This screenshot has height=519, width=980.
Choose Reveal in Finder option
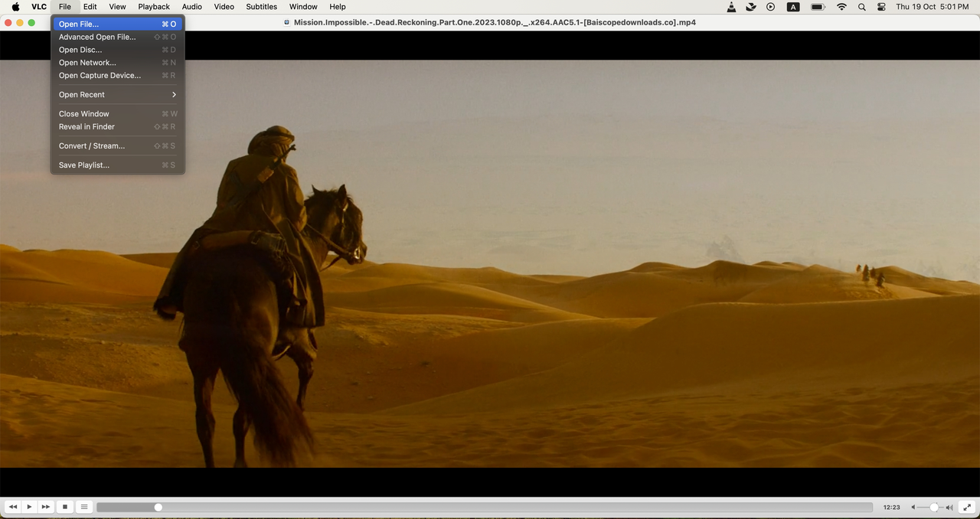(117, 127)
